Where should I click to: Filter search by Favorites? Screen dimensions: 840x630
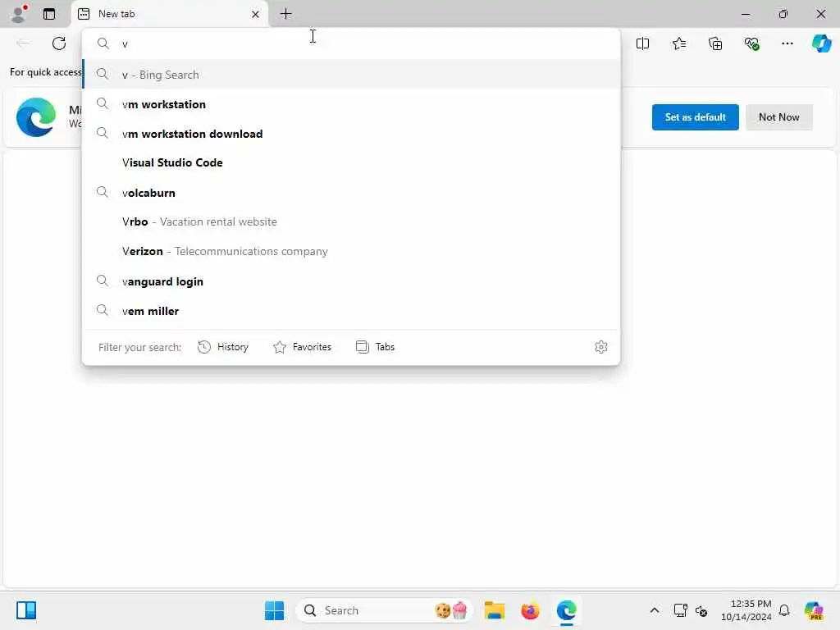pos(302,347)
